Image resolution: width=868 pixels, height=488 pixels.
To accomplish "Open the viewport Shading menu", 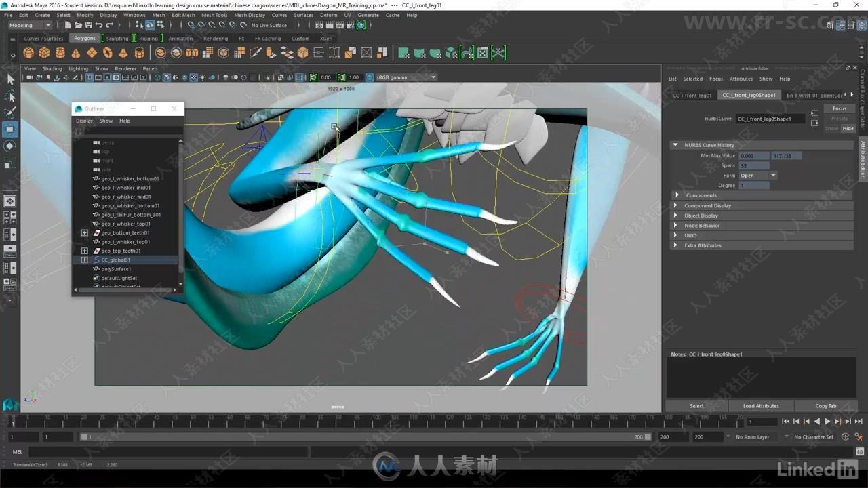I will coord(52,68).
